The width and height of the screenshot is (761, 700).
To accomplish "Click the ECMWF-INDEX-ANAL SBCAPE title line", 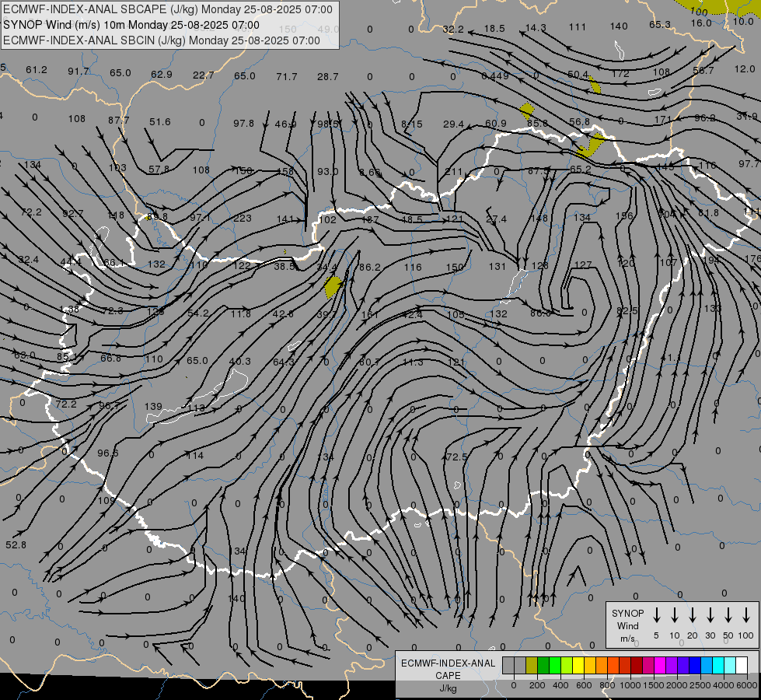I will pyautogui.click(x=168, y=9).
